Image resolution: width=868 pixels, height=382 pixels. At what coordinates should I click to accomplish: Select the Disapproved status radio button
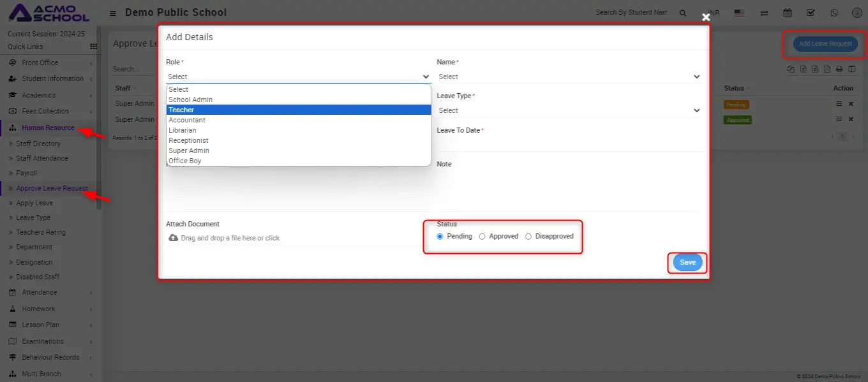coord(528,237)
